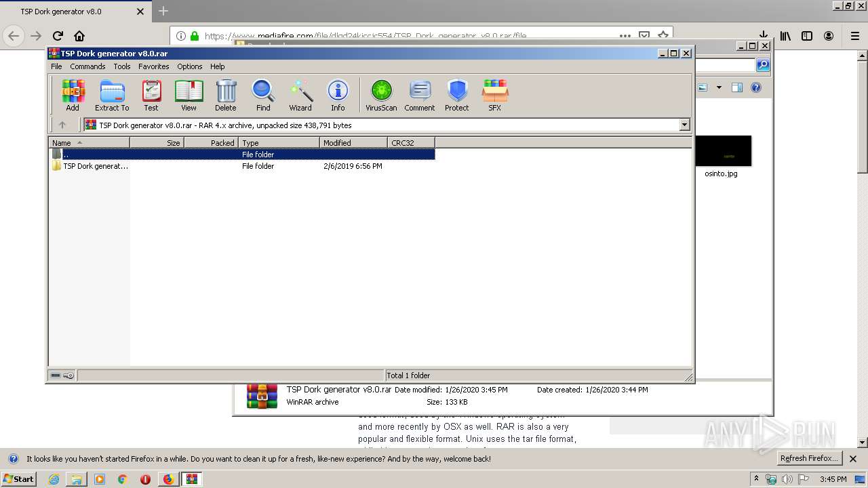Click the volume icon in system tray
868x488 pixels.
pos(787,479)
